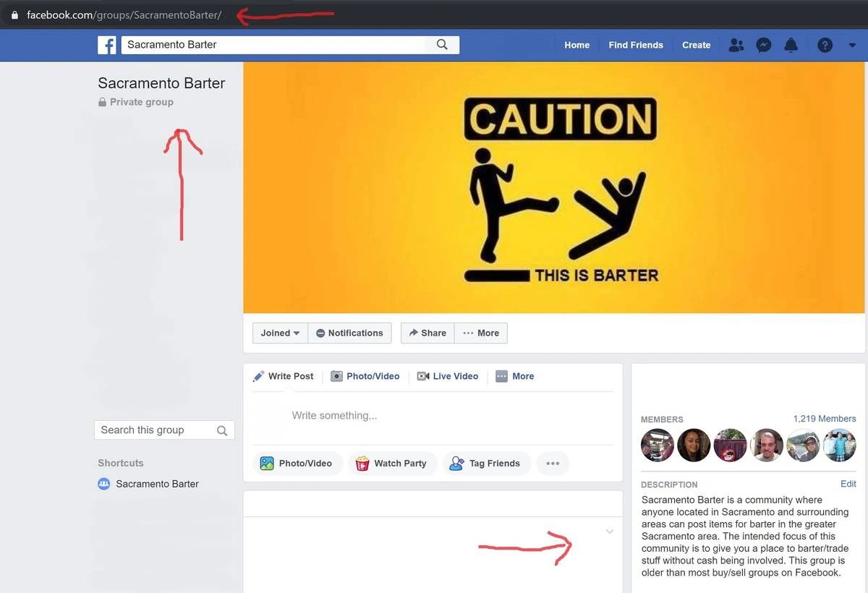Click the Facebook logo icon
868x593 pixels.
(x=107, y=45)
